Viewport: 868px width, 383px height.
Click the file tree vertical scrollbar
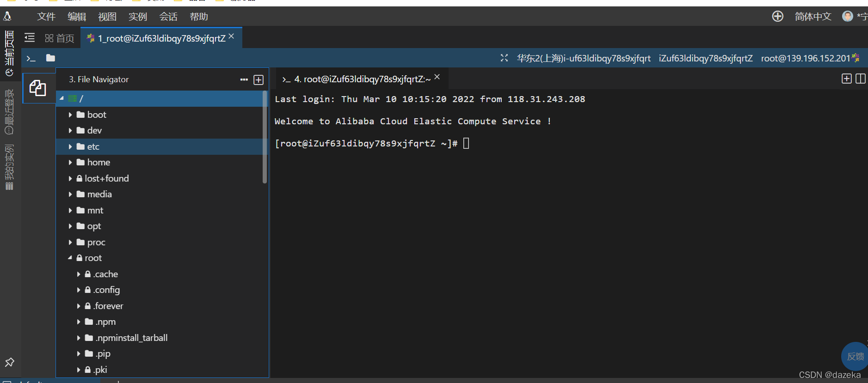point(265,137)
